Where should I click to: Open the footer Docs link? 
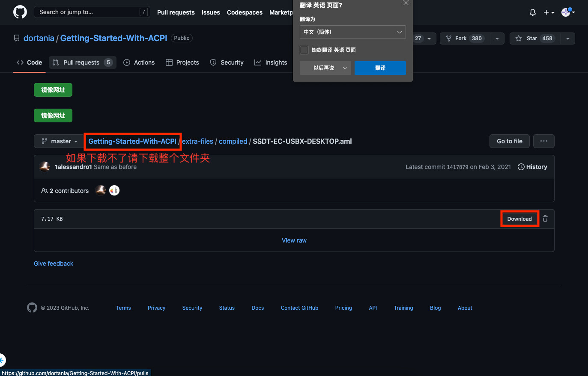258,308
